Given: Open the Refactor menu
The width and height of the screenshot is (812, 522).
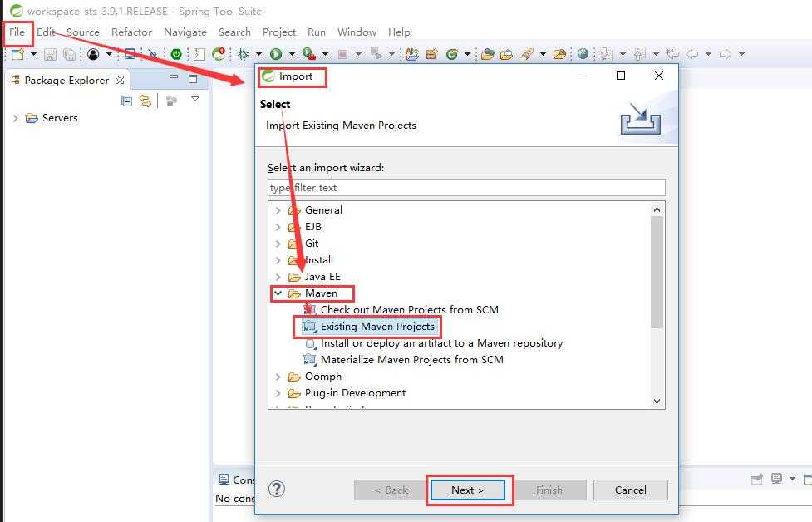Looking at the screenshot, I should [x=131, y=32].
